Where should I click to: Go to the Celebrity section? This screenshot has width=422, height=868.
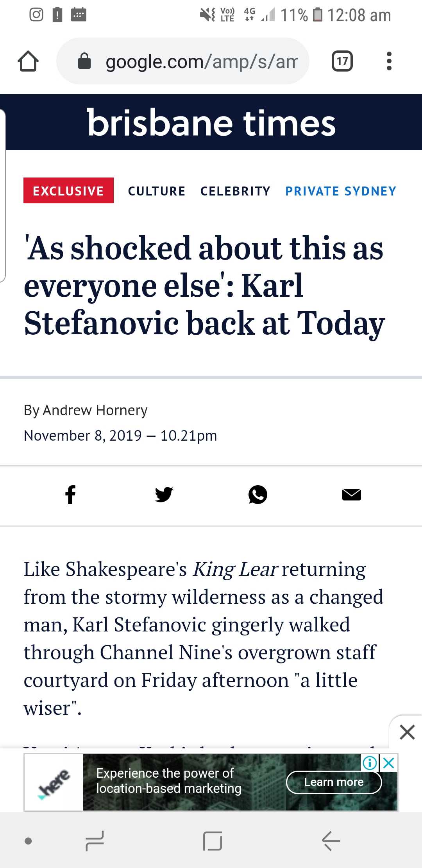(x=235, y=191)
